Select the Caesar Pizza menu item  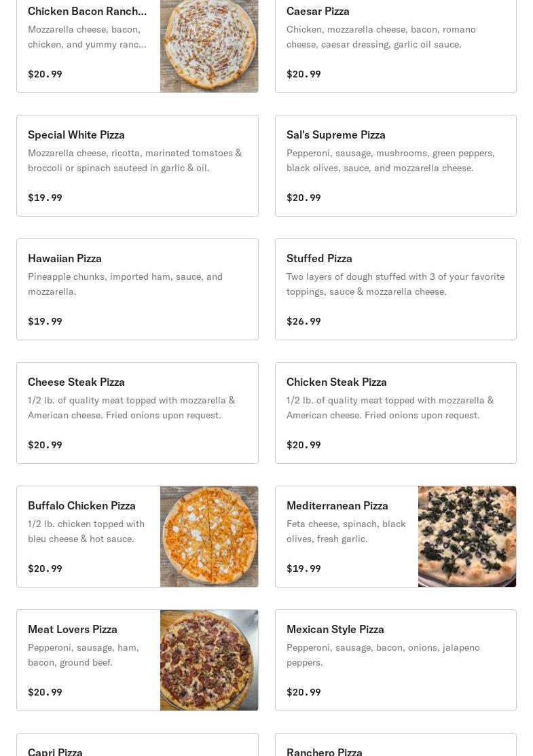tap(396, 46)
